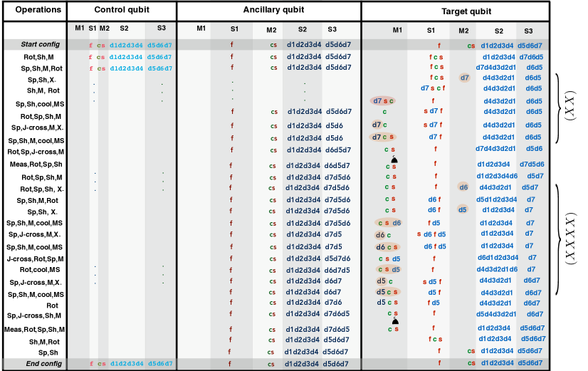Screen dimensions: 588x371
Task: Click the measurement symbol above Meas,Rot,Sp,Sh,M row
Action: [395, 320]
